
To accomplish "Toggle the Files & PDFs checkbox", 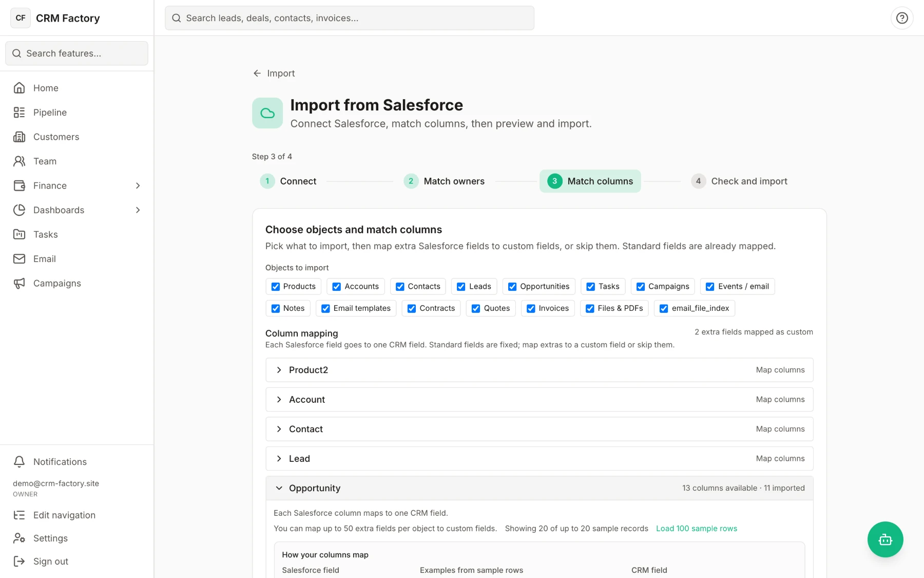I will click(x=590, y=308).
